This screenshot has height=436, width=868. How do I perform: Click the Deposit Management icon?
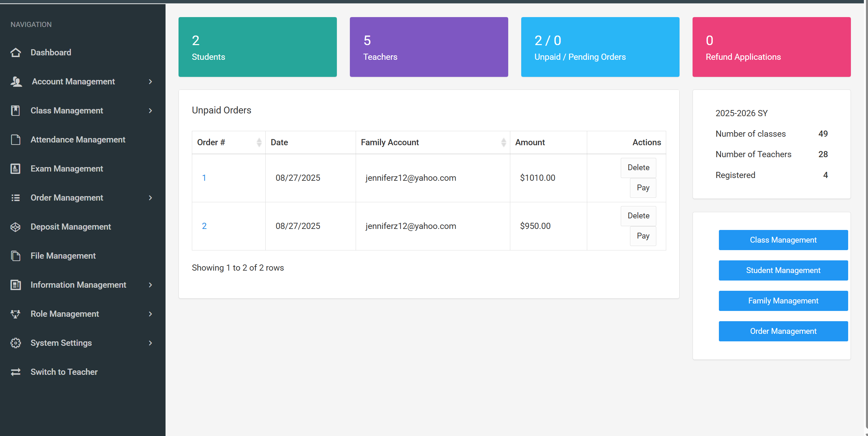point(16,227)
